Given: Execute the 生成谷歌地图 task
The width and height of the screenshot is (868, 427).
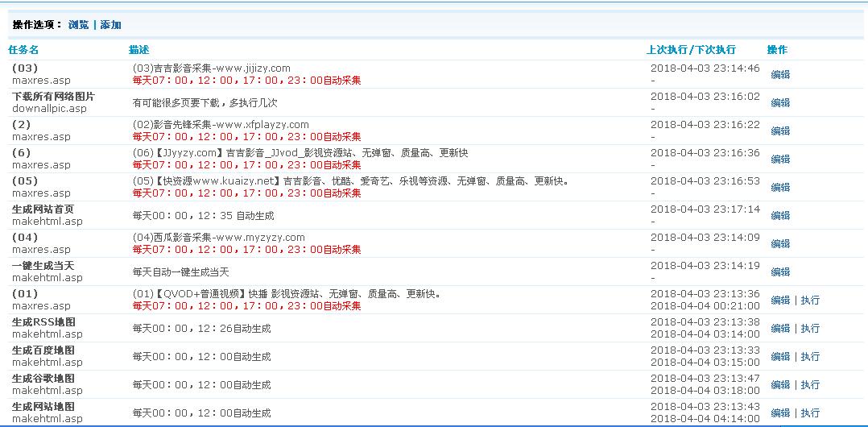Looking at the screenshot, I should click(810, 385).
